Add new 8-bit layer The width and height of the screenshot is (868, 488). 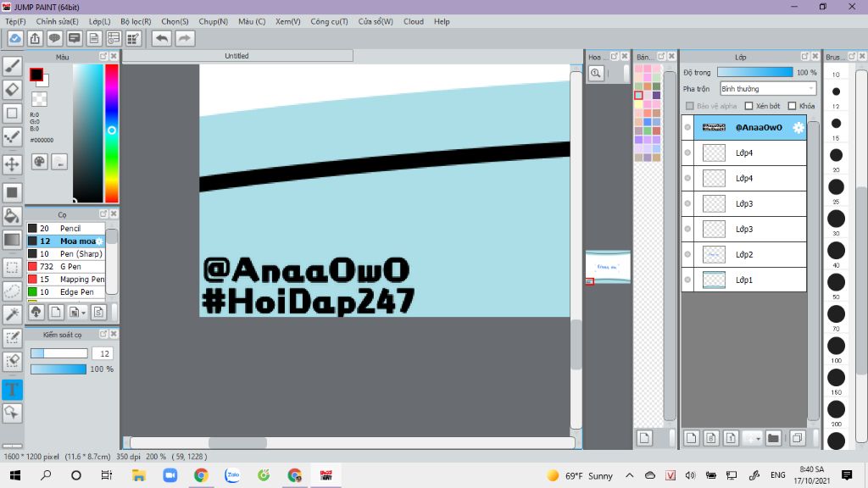pos(711,438)
